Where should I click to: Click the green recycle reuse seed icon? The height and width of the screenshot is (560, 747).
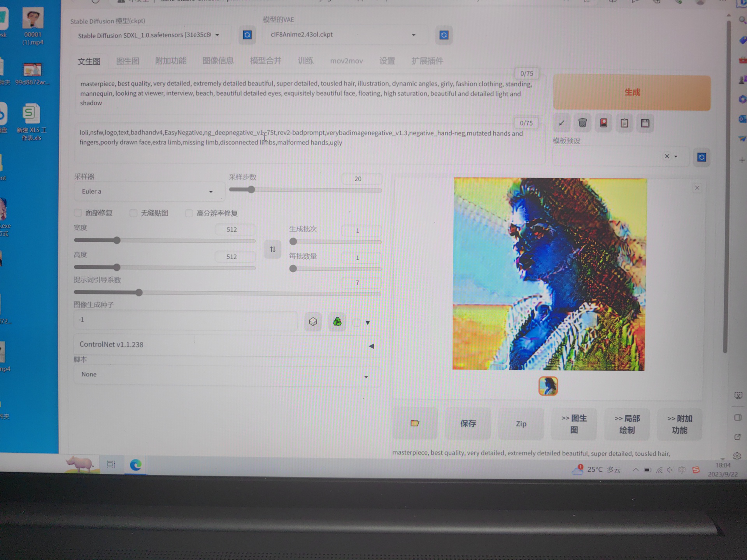337,322
